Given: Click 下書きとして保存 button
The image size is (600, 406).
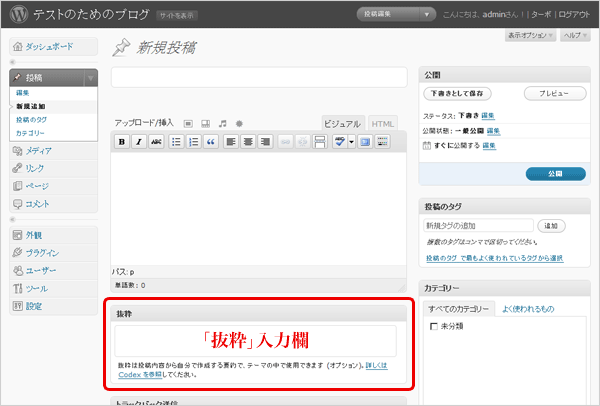Looking at the screenshot, I should pos(457,93).
